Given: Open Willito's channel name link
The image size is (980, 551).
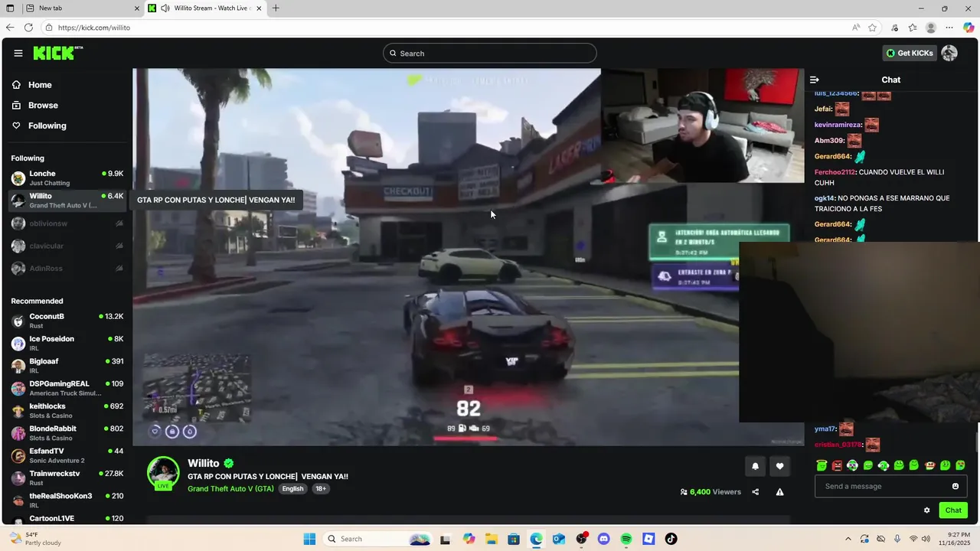Looking at the screenshot, I should 204,463.
